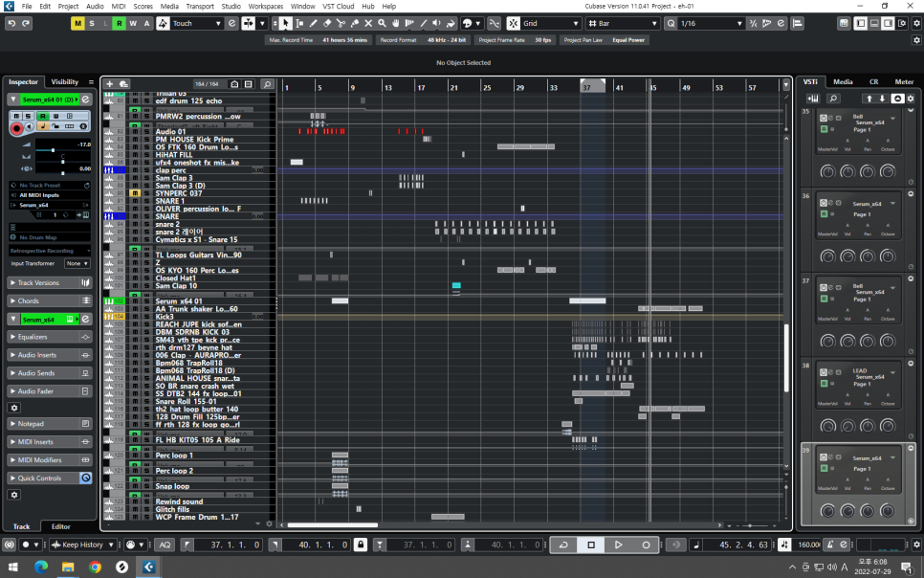Expand the MIDI Inserts inspector section
The image size is (924, 578).
tap(50, 442)
